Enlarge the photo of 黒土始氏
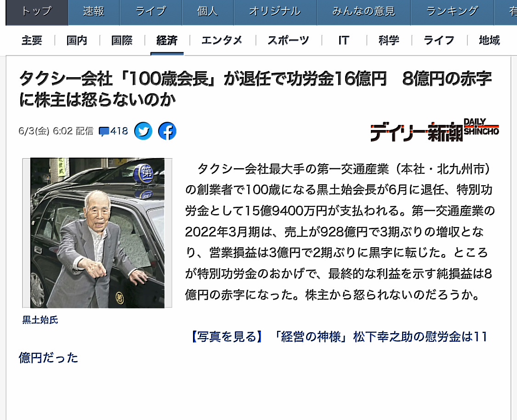Viewport: 517px width, 420px height. tap(97, 233)
